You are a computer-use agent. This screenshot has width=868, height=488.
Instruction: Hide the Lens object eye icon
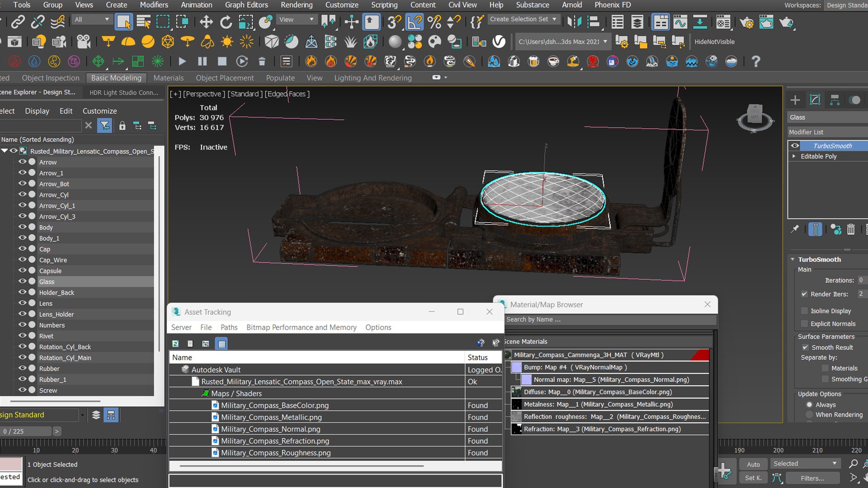pos(22,303)
